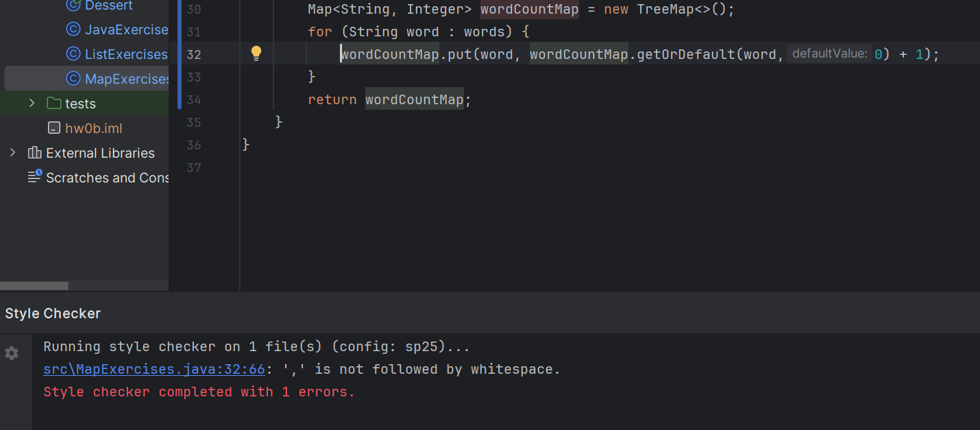Click the class icon beside MapExercises
The width and height of the screenshot is (980, 430).
coord(73,78)
